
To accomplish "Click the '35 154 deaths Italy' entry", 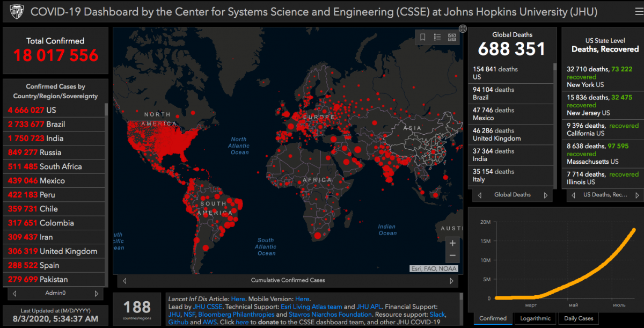I will pos(511,175).
